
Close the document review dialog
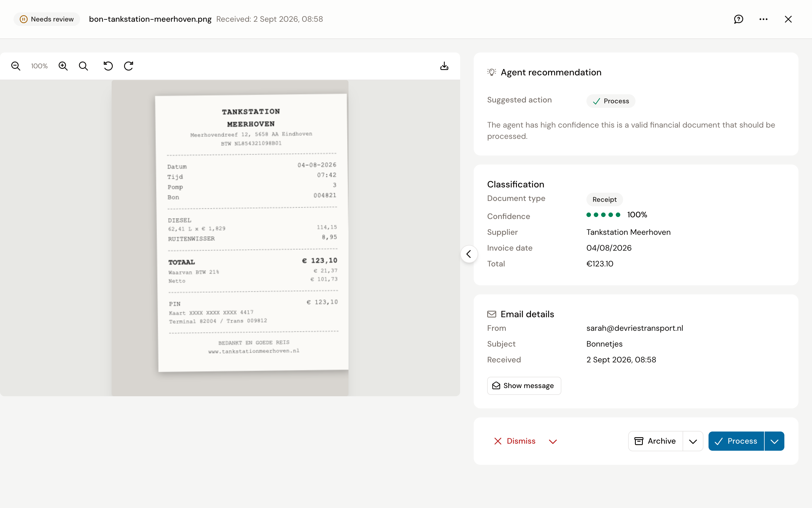(788, 19)
